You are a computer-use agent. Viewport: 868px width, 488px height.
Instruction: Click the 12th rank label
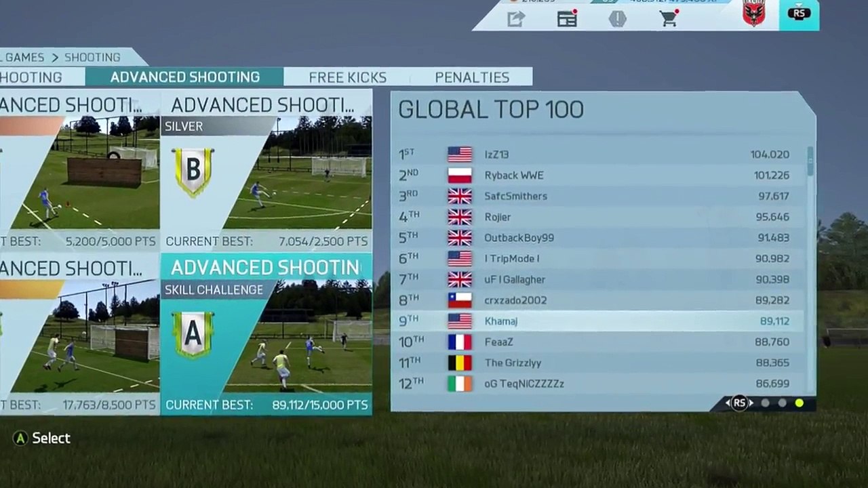click(x=411, y=384)
